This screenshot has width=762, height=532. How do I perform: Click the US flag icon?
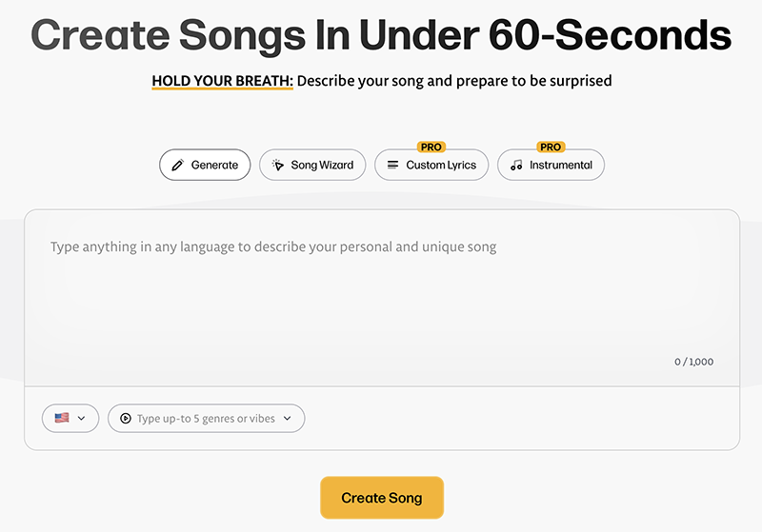tap(62, 418)
